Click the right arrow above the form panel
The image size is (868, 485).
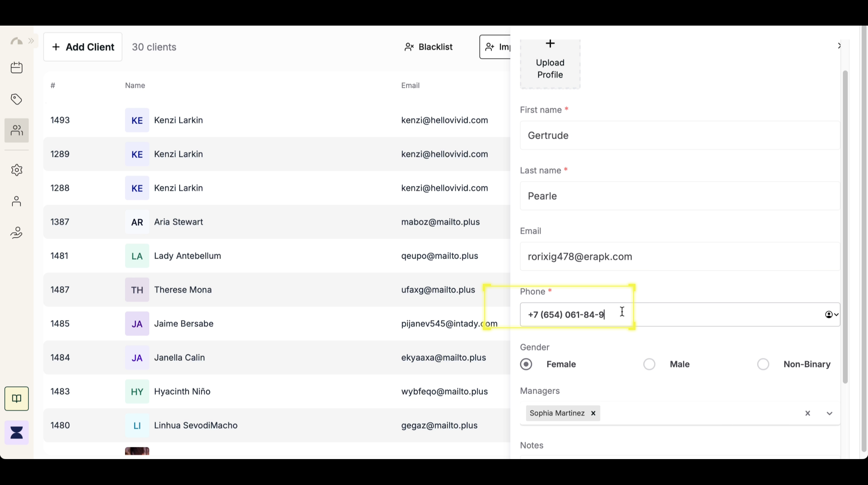[839, 46]
